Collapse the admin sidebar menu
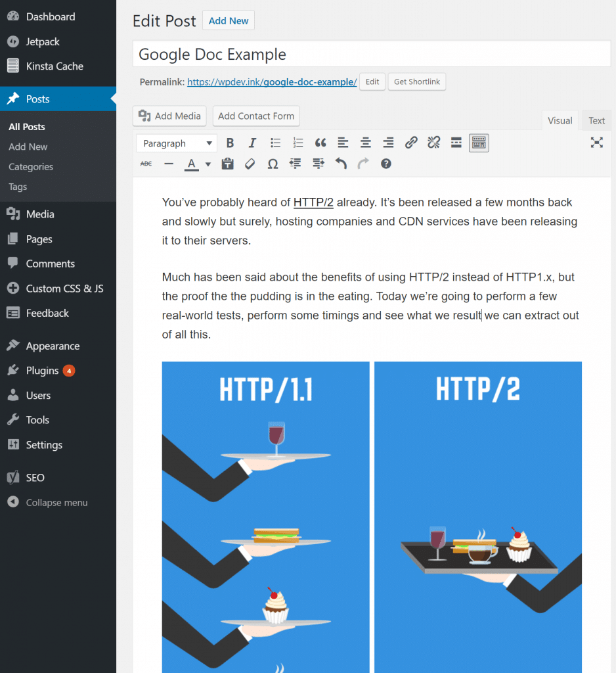 tap(58, 502)
